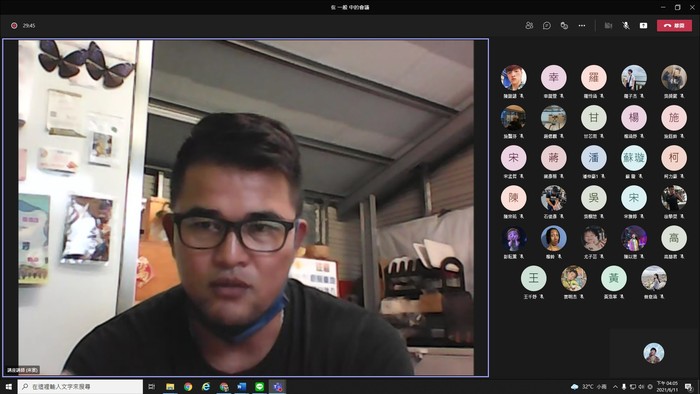Select the 蘇璇 participant avatar

click(634, 158)
